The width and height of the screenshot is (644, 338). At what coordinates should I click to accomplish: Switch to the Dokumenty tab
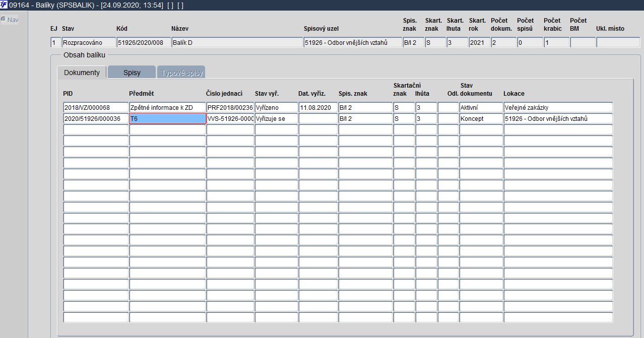[82, 73]
